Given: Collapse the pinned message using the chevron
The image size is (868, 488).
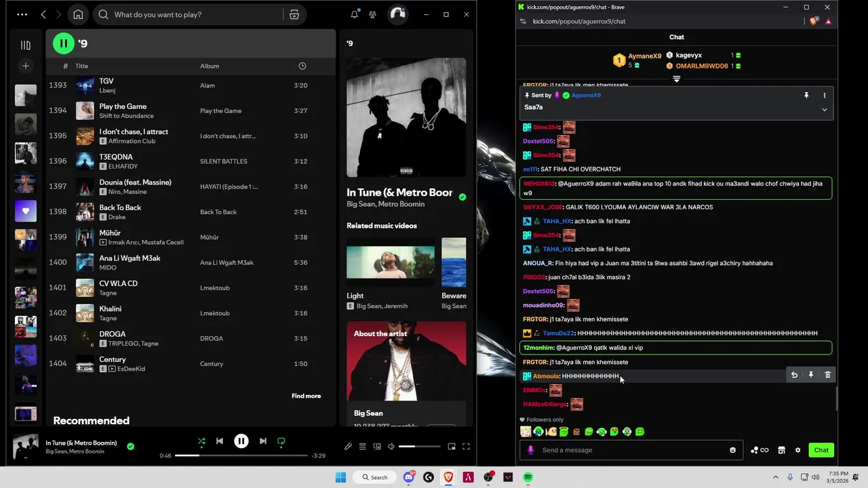Looking at the screenshot, I should (x=825, y=109).
